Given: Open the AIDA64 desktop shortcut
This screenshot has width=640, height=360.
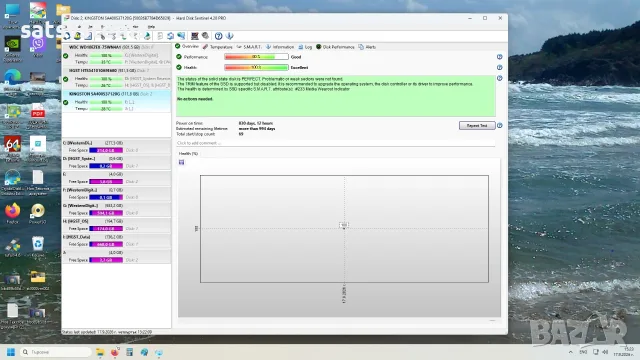Looking at the screenshot, I should point(12,148).
